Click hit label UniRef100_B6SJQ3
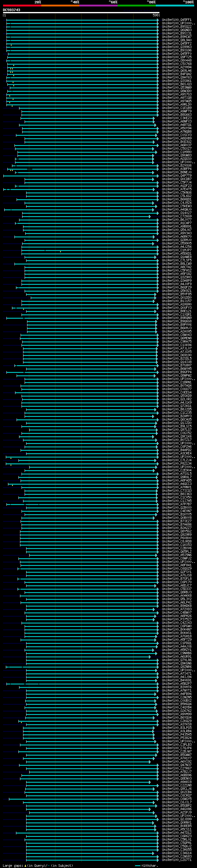This screenshot has width=197, height=868. coord(176,84)
